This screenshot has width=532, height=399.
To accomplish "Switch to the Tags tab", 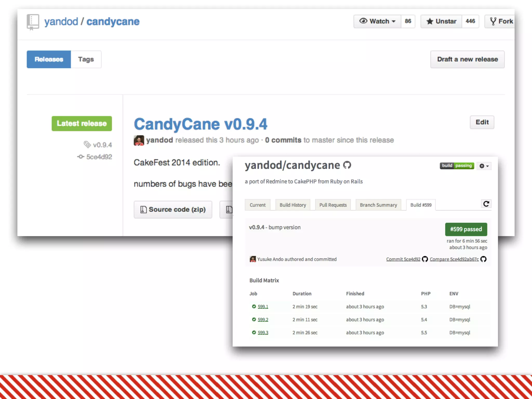I will (86, 59).
